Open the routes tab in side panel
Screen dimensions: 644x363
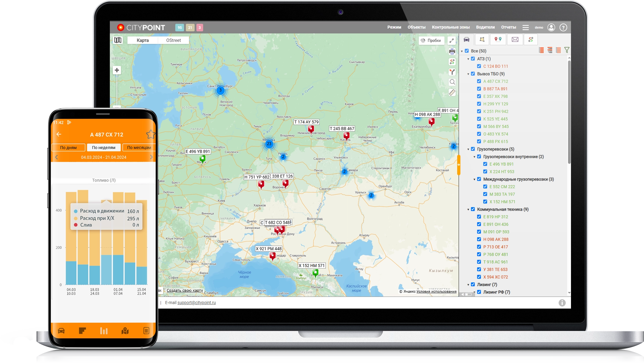click(531, 40)
